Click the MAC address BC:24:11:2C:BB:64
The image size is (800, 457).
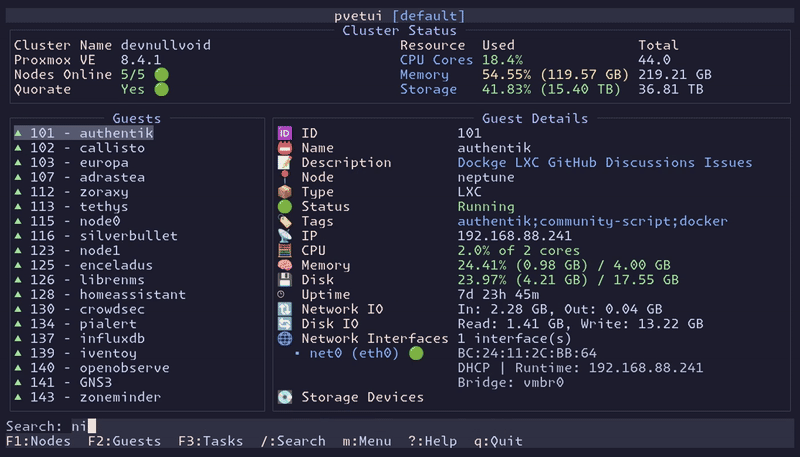(527, 353)
